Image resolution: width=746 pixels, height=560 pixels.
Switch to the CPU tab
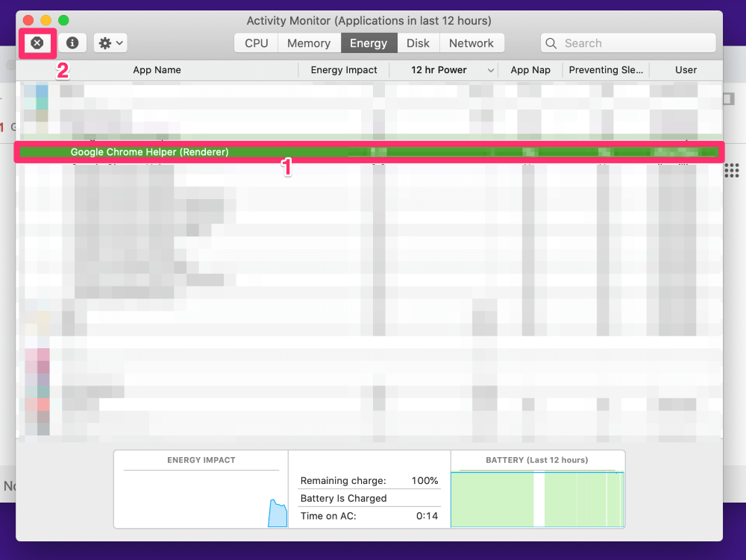coord(257,43)
